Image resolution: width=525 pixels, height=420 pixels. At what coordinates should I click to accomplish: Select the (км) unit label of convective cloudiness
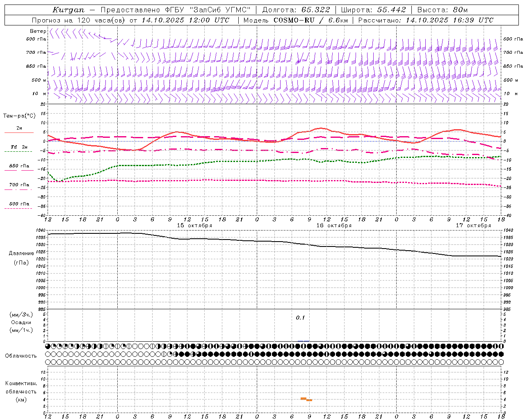click(x=21, y=399)
